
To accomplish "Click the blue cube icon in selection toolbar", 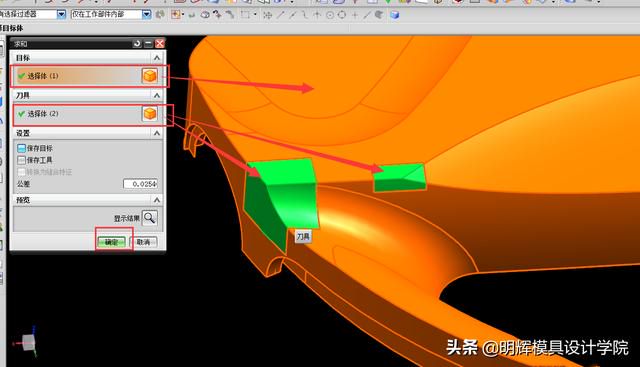I will point(394,15).
